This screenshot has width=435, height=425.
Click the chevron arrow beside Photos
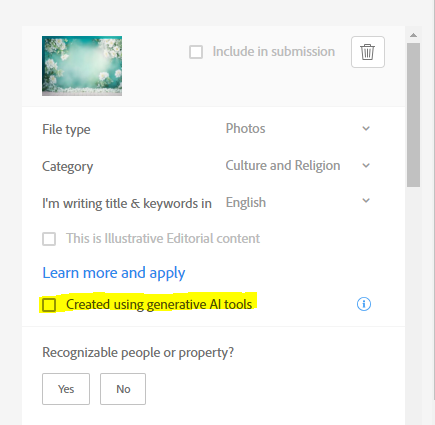(366, 129)
